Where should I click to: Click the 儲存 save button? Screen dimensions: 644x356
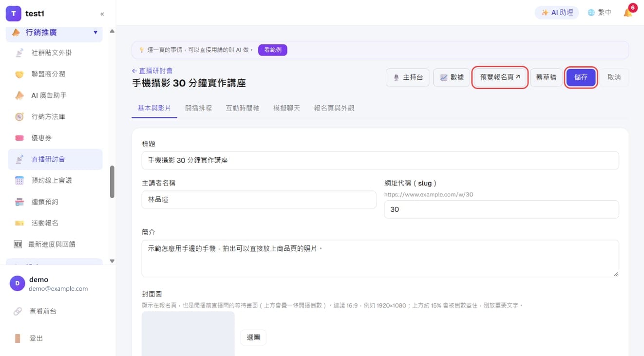(x=581, y=77)
